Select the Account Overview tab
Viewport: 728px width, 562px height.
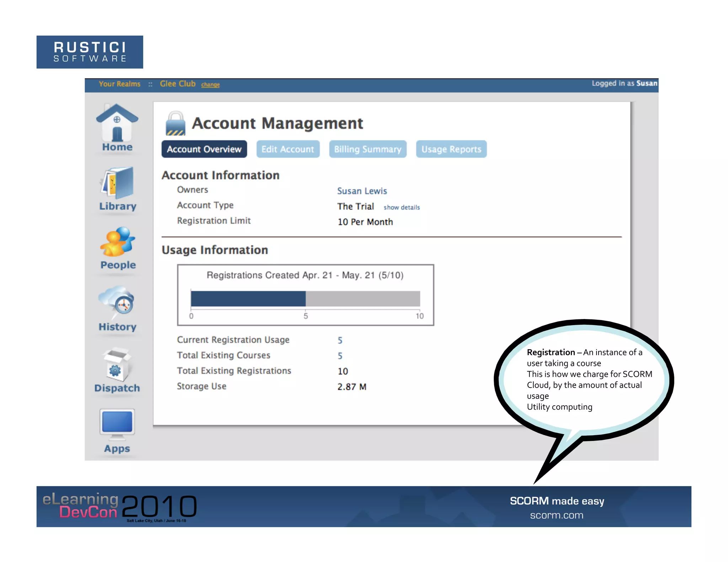[204, 149]
